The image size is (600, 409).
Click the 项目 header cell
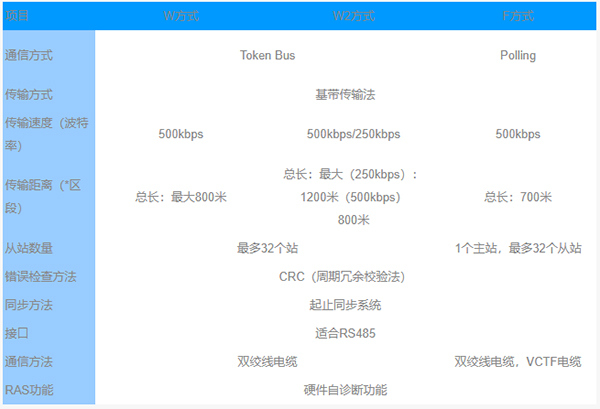coord(18,16)
